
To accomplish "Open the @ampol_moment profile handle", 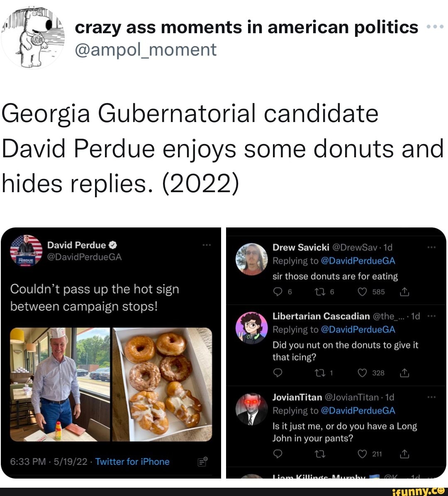I will pyautogui.click(x=146, y=50).
